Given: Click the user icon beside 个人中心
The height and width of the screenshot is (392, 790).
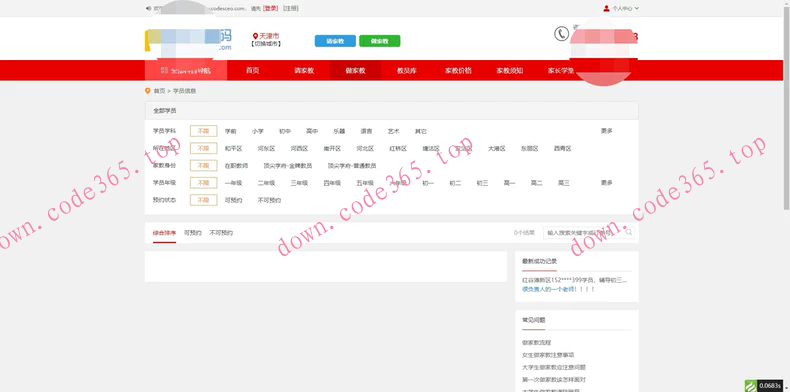Looking at the screenshot, I should coord(606,8).
